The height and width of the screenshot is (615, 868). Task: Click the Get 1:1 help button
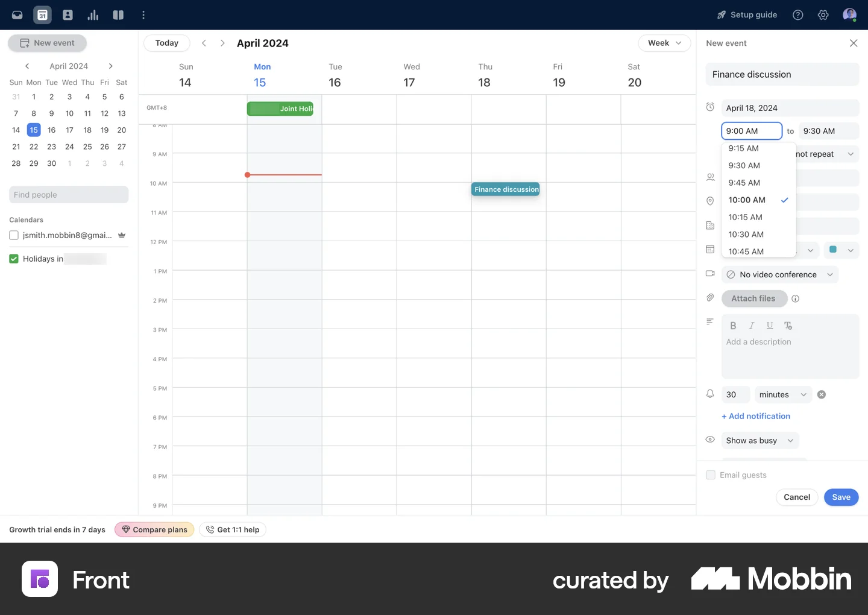coord(233,529)
